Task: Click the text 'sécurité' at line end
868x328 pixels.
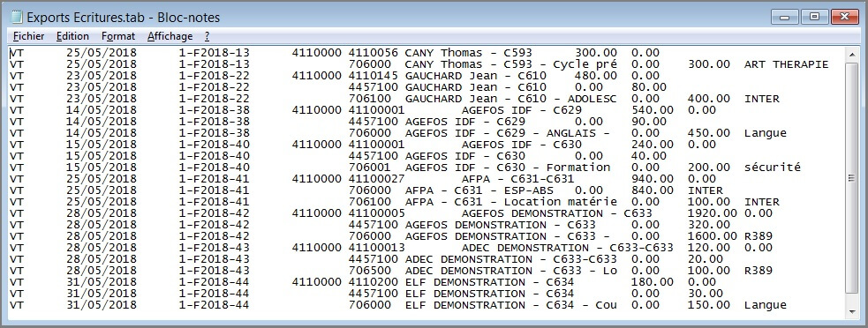Action: pos(773,168)
